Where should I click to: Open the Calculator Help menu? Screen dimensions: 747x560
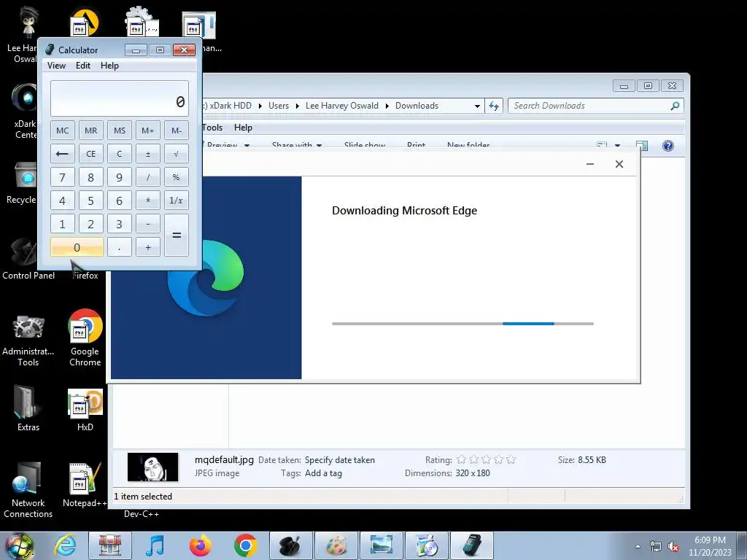click(x=109, y=66)
